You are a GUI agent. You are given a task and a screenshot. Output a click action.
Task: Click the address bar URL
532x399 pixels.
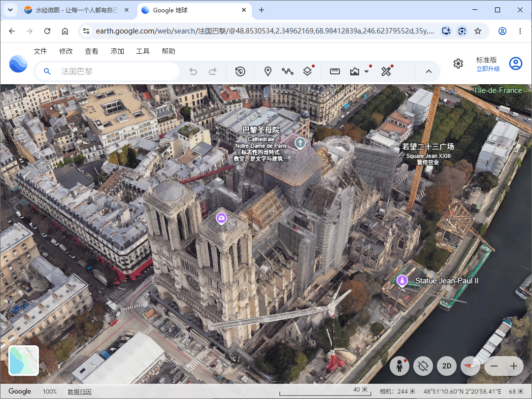(265, 31)
